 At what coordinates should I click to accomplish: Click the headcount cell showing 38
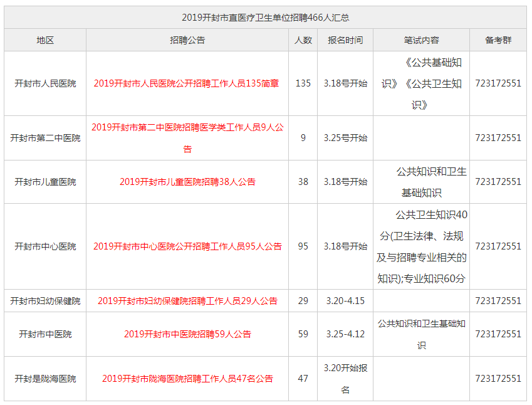(303, 182)
